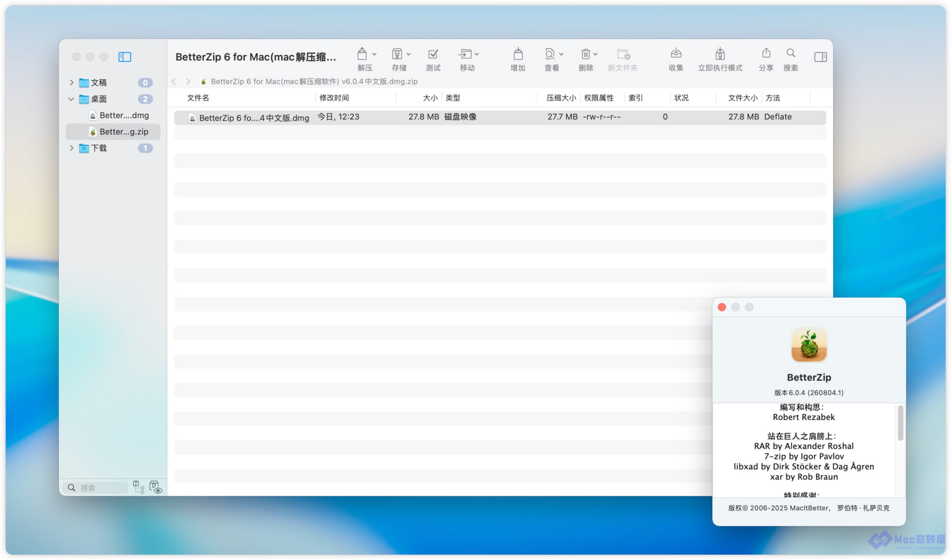Click the Deflate method cell

point(778,117)
